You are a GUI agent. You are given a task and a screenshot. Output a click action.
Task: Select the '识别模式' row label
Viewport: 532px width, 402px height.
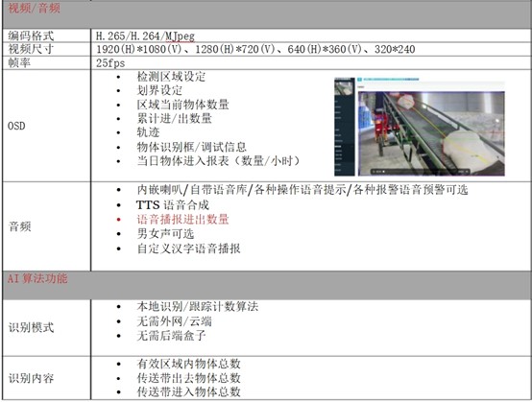tap(31, 327)
